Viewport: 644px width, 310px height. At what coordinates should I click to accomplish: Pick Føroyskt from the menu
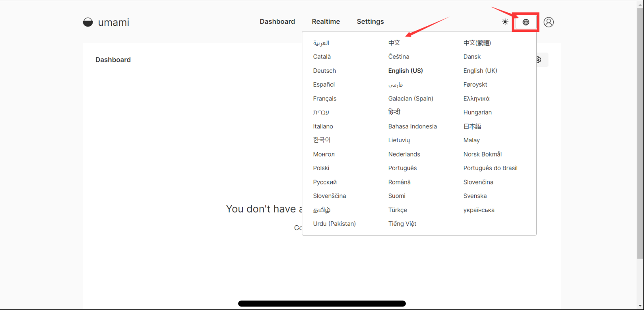tap(475, 85)
